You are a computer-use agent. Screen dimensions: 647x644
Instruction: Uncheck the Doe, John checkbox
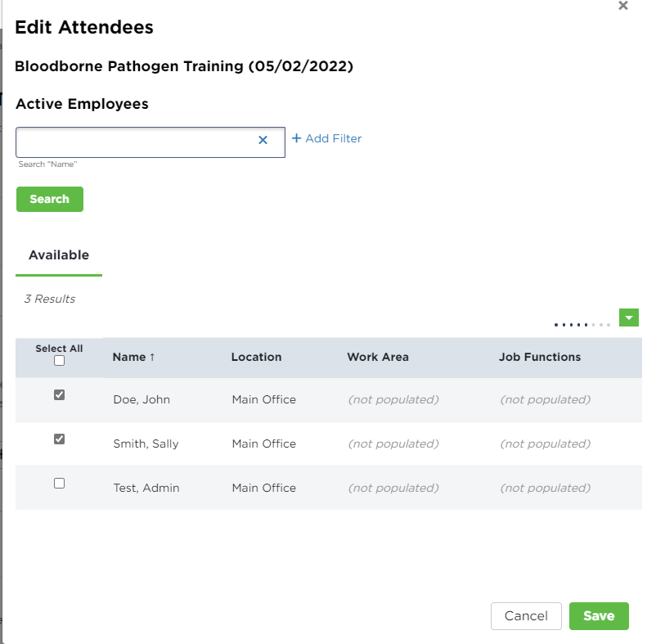[59, 395]
